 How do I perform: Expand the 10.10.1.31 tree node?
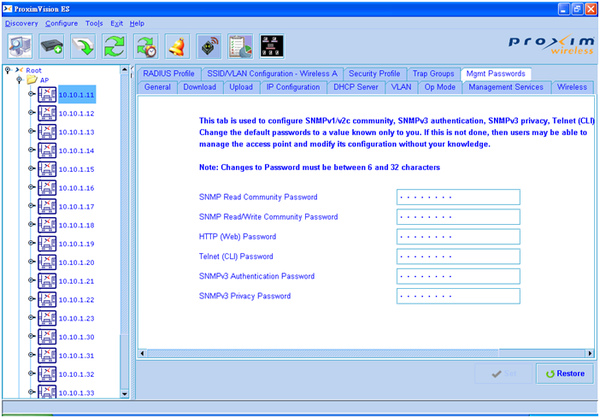[x=31, y=355]
